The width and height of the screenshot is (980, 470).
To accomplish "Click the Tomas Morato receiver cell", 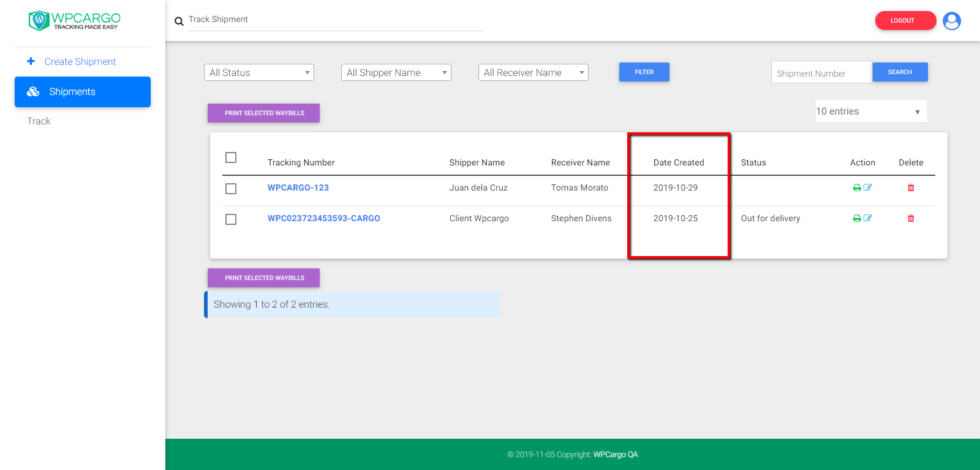I will pos(579,188).
